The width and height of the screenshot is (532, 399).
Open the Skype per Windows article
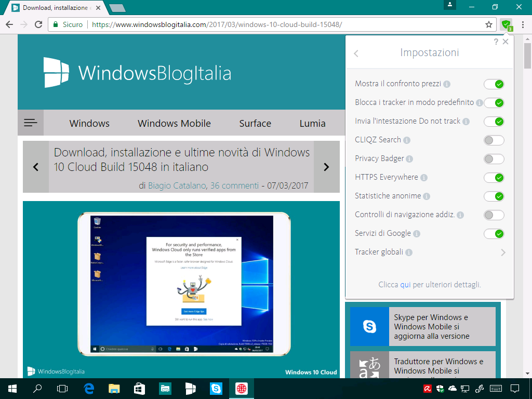tap(423, 326)
